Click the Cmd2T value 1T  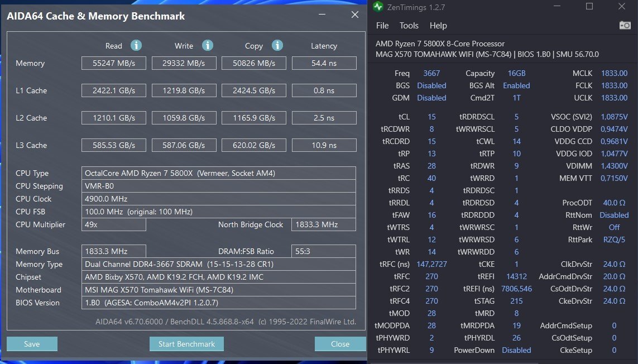coord(516,98)
